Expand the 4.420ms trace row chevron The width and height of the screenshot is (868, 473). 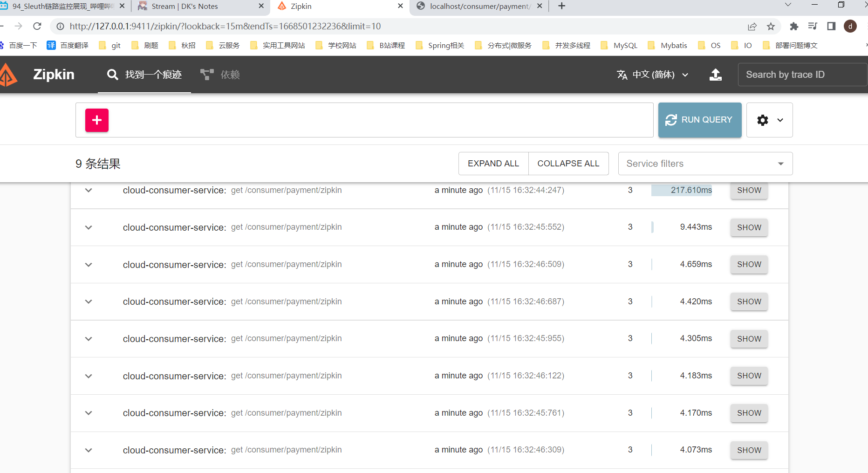[x=89, y=302]
